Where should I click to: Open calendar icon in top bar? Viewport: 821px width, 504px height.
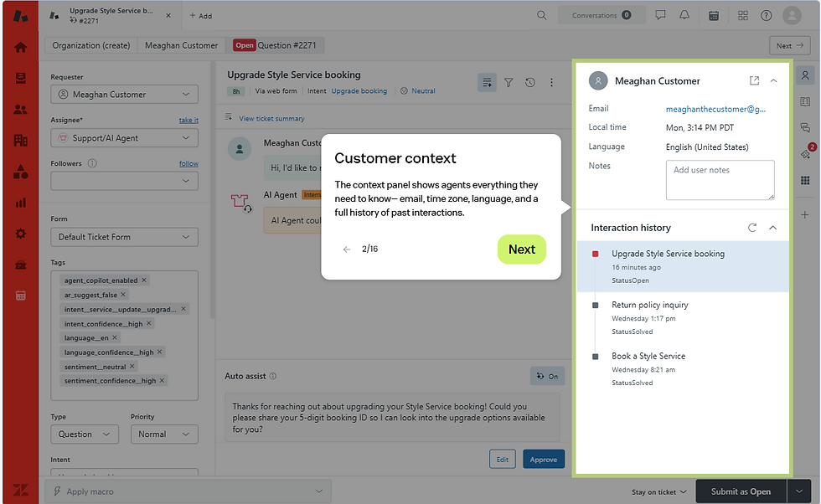click(x=714, y=16)
